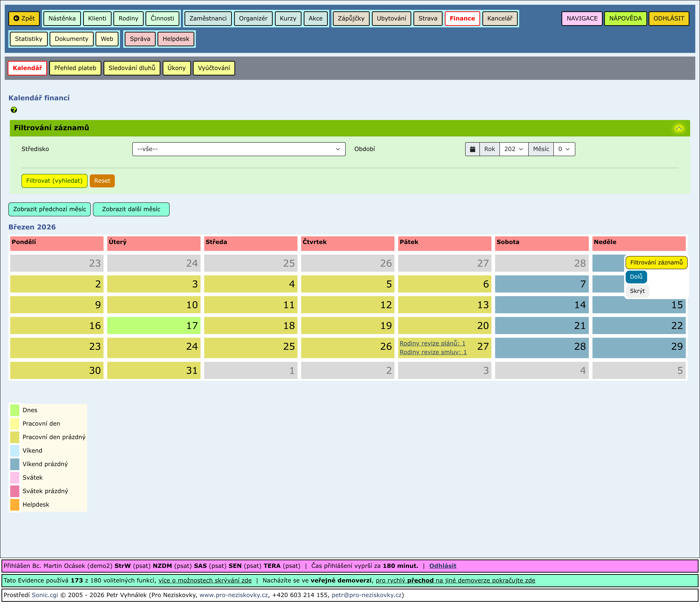The height and width of the screenshot is (612, 700).
Task: Open the Měsíc month dropdown
Action: click(564, 149)
